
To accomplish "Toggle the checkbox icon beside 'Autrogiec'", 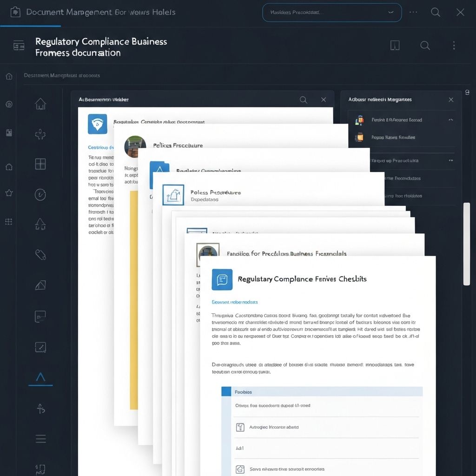I will click(240, 427).
